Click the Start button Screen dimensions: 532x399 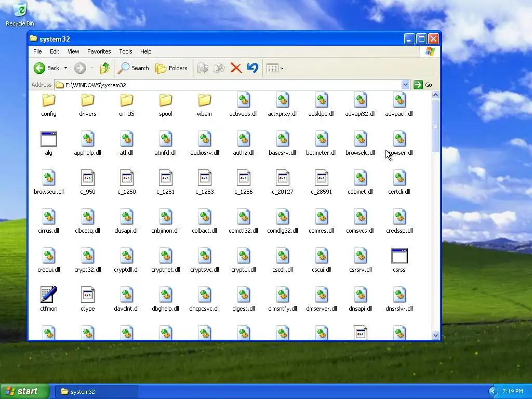coord(24,392)
